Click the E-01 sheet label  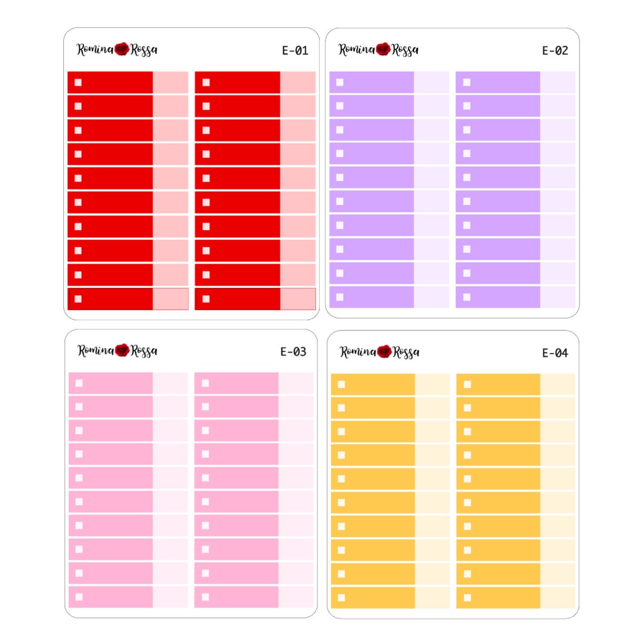(x=295, y=51)
